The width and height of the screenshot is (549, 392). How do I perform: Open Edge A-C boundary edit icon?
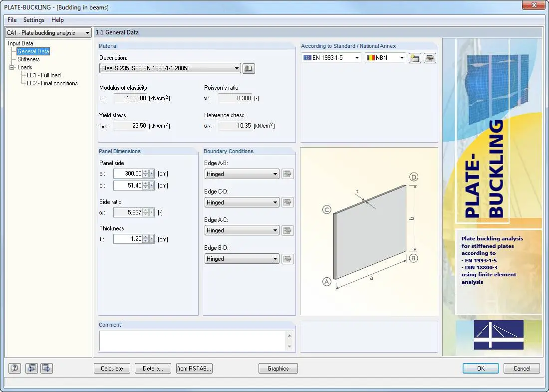[287, 230]
